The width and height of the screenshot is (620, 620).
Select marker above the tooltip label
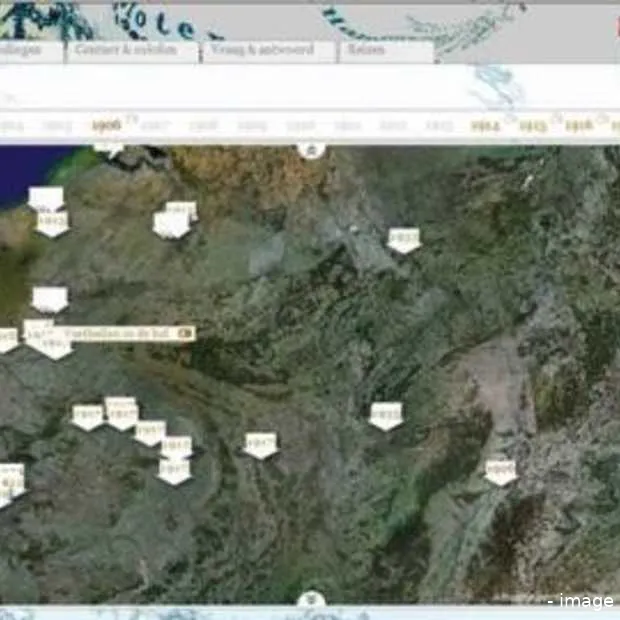(x=50, y=298)
